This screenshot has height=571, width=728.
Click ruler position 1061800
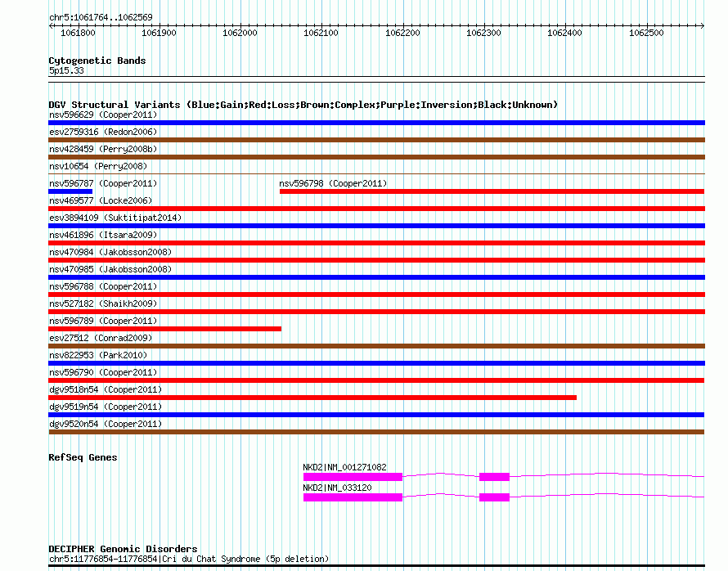78,33
